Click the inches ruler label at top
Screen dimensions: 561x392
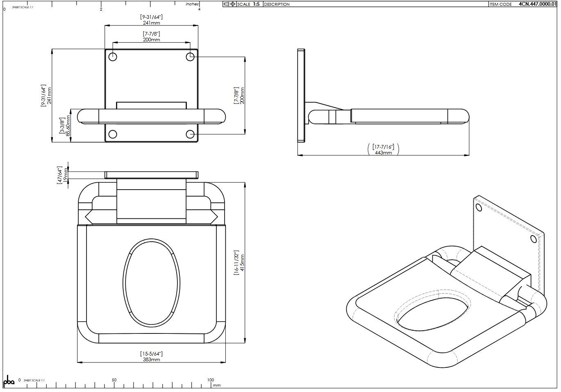coord(192,4)
